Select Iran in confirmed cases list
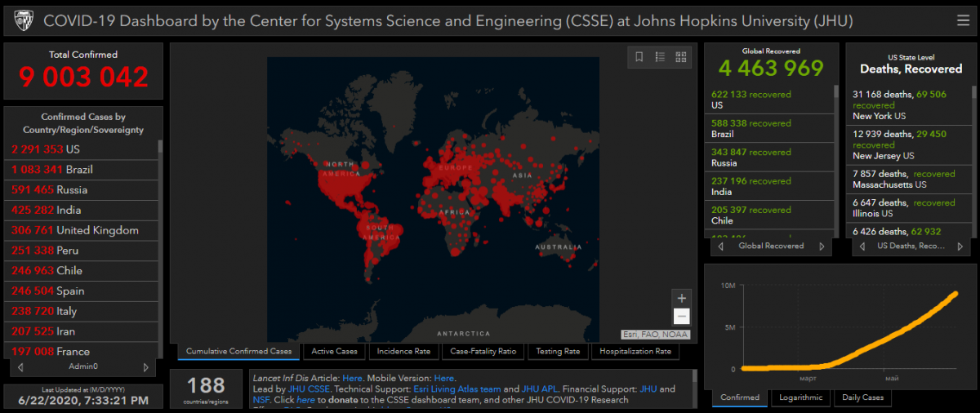 click(82, 331)
